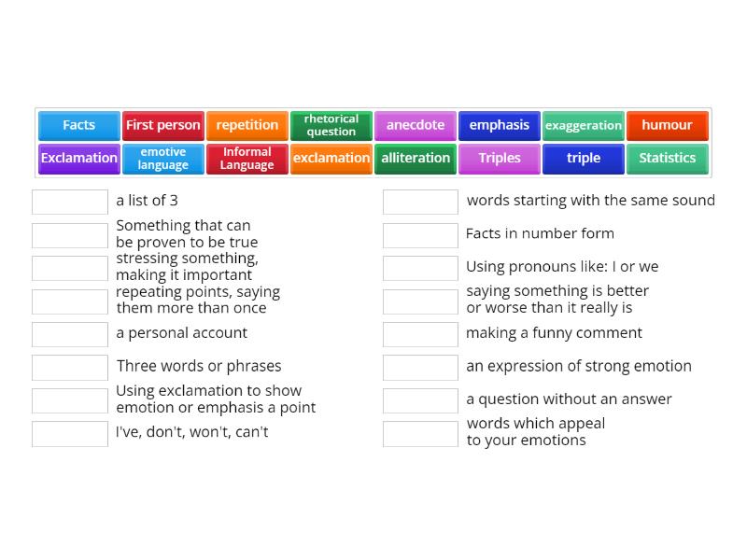Select the Facts word tile
Screen dimensions: 747x560
pos(78,125)
